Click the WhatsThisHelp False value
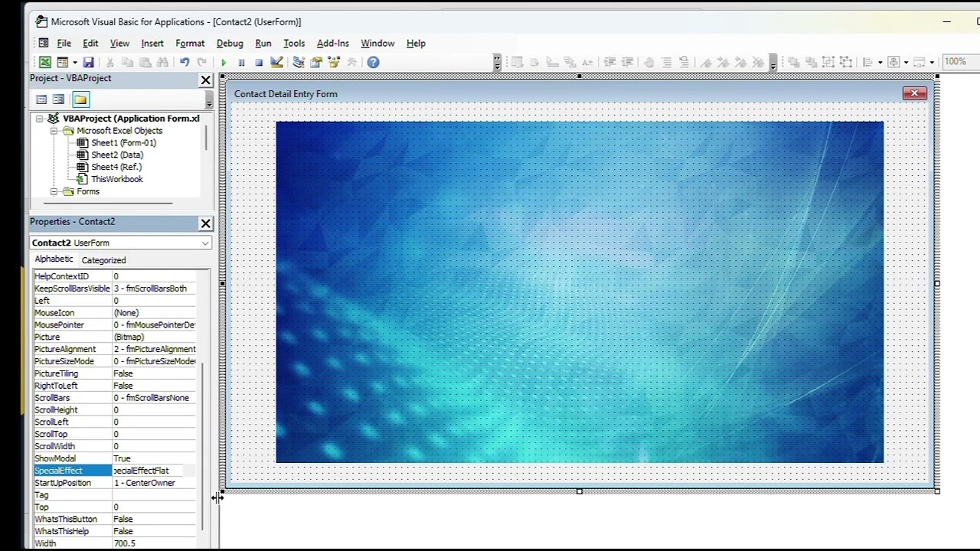 pos(155,531)
